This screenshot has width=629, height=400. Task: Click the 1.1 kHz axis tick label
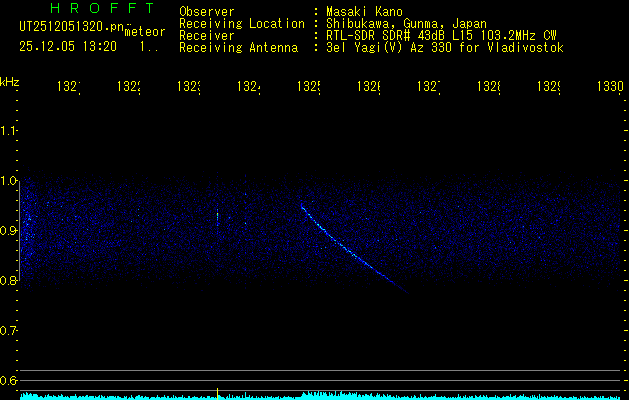[8, 130]
